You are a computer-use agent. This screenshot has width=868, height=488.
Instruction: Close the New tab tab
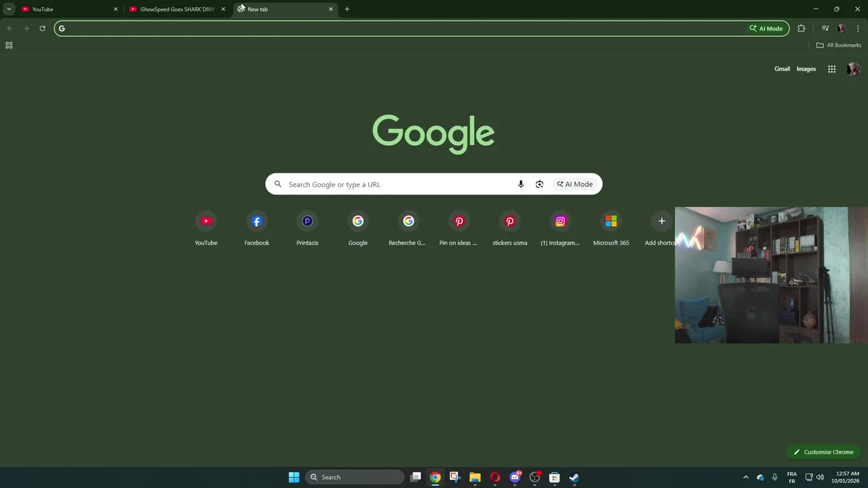(331, 9)
